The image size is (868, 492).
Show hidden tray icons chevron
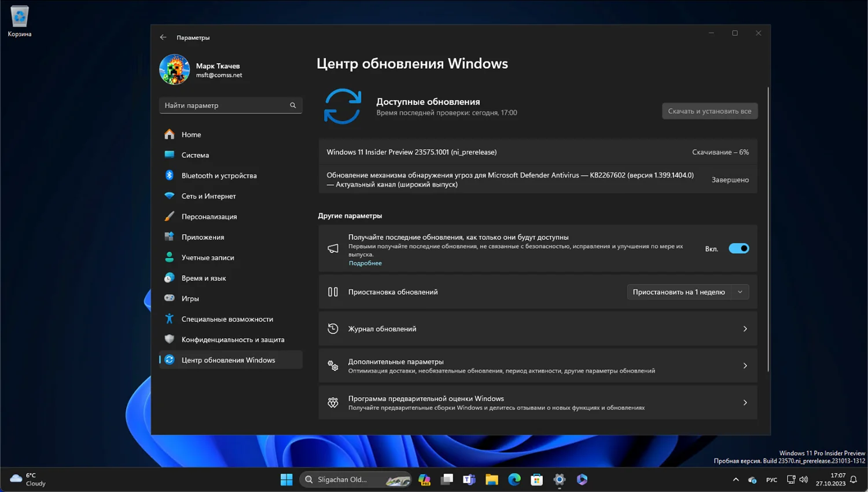click(x=735, y=479)
